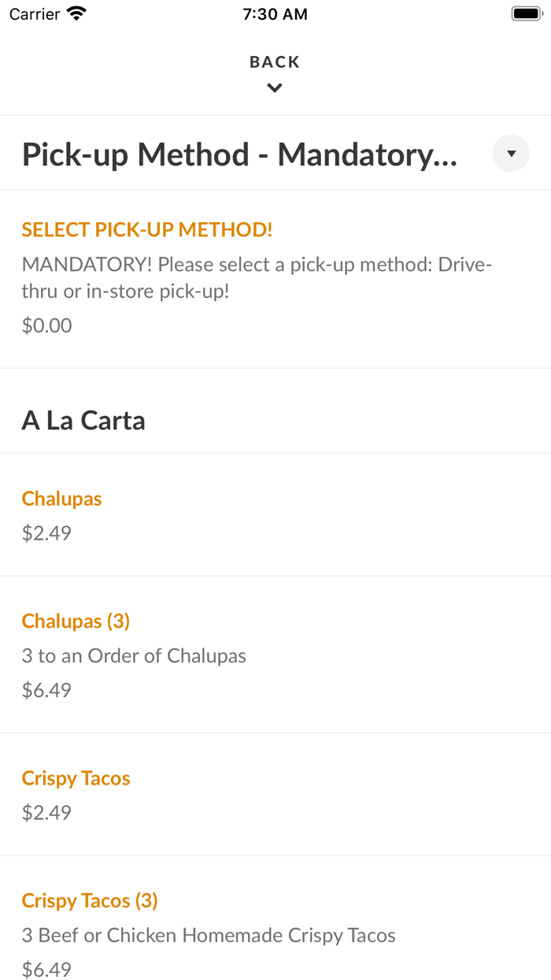Image resolution: width=551 pixels, height=980 pixels.
Task: Tap the $6.49 price under Crispy Tacos (3)
Action: point(47,969)
